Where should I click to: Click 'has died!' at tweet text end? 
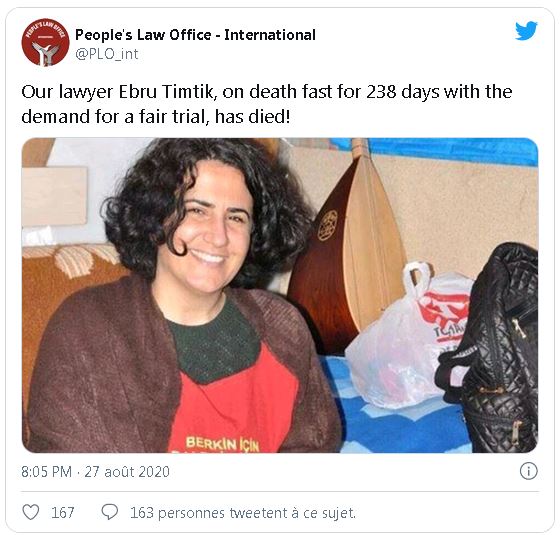tap(252, 117)
